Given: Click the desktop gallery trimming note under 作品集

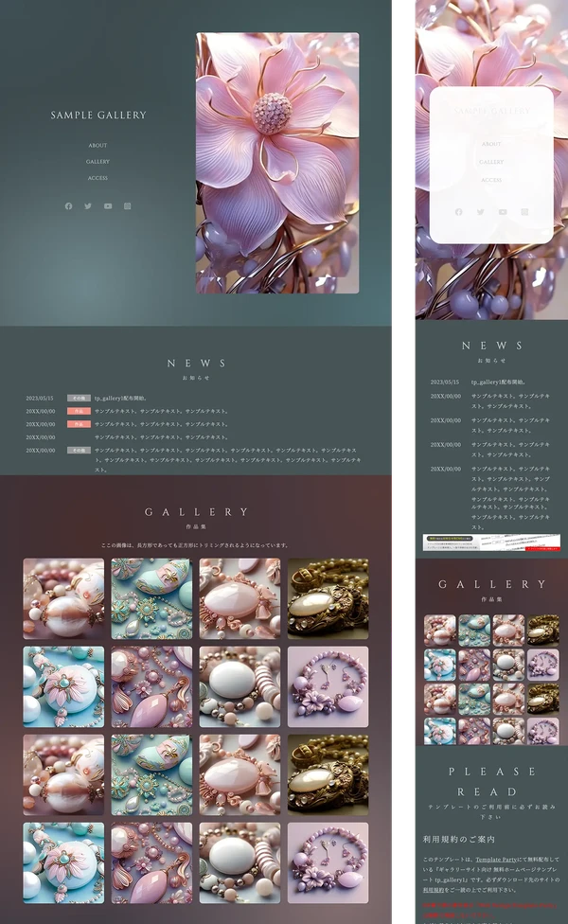Looking at the screenshot, I should point(195,545).
